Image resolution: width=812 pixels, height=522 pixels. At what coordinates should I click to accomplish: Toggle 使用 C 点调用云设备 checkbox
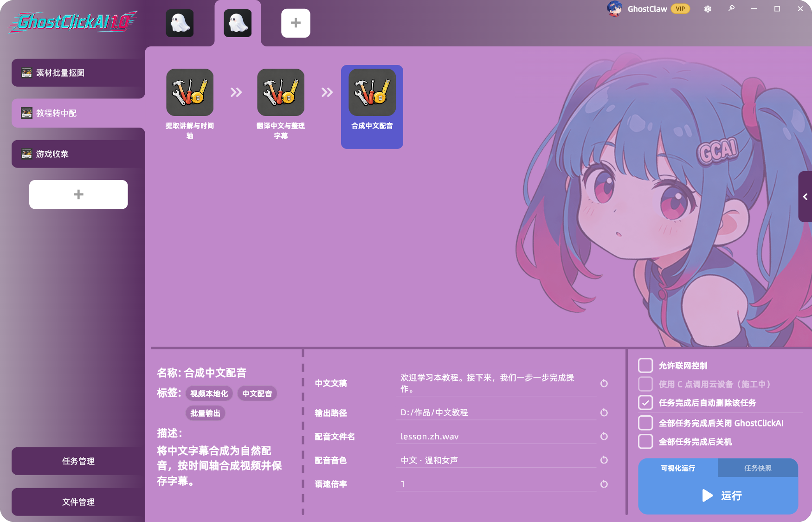pyautogui.click(x=645, y=384)
